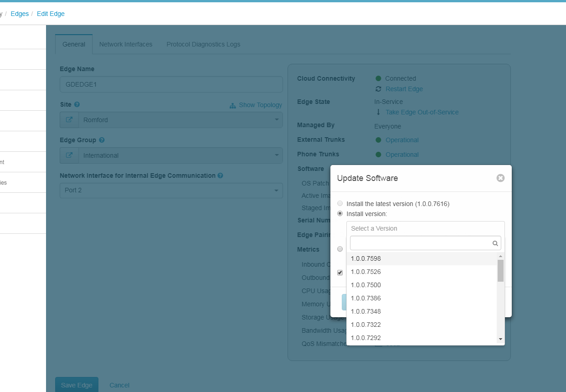Choose version 1.0.0.7322
Image resolution: width=566 pixels, height=392 pixels.
(422, 325)
